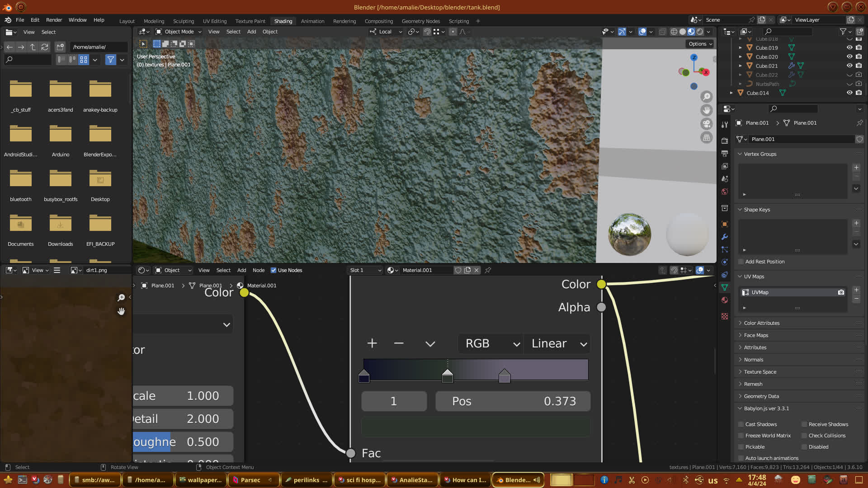This screenshot has height=488, width=868.
Task: Add a color stop with plus button
Action: tap(372, 344)
